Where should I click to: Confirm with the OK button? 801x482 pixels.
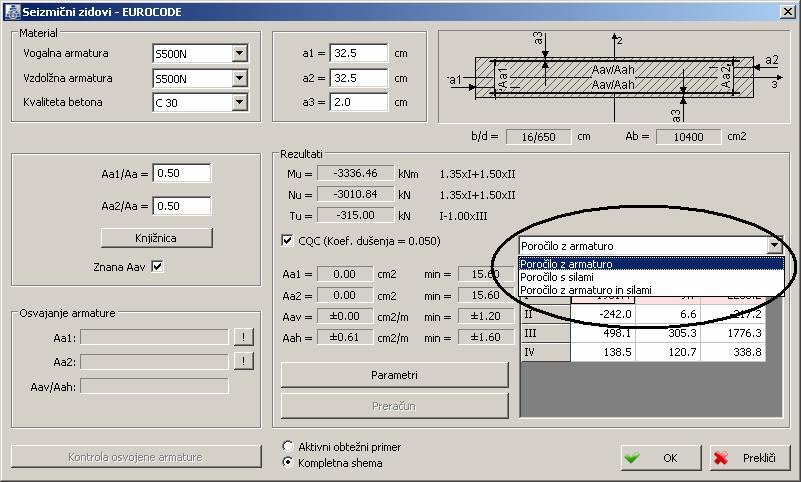(x=661, y=457)
